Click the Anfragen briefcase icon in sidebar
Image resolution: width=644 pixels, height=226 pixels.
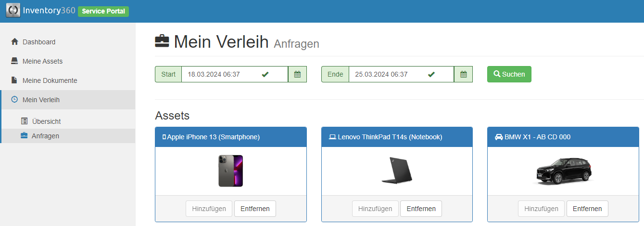24,135
